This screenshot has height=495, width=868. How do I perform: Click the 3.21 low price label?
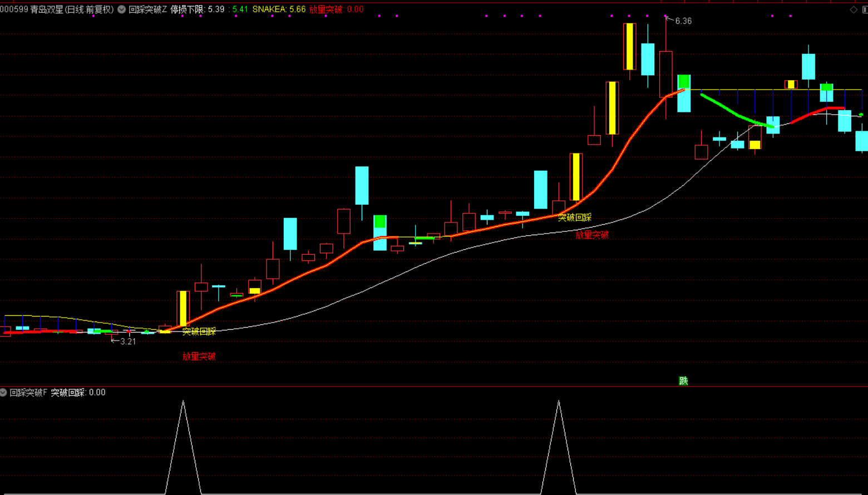pos(128,341)
